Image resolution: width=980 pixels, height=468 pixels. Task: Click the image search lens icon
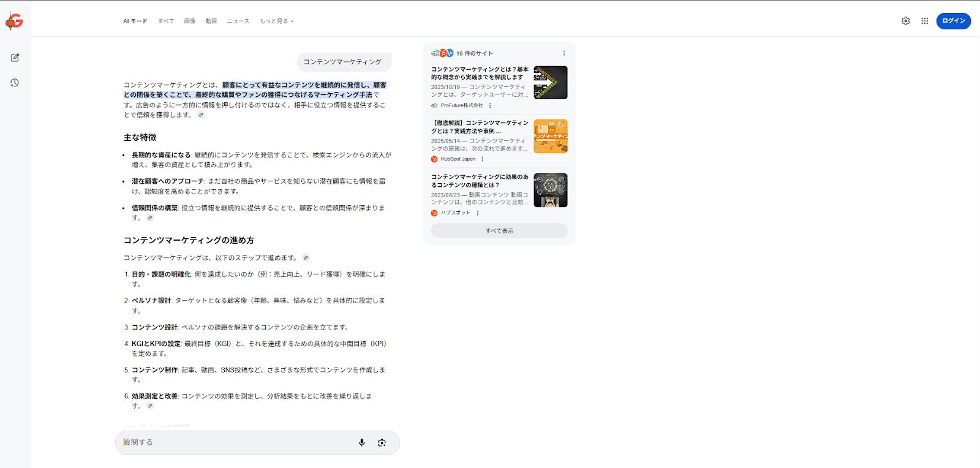382,442
